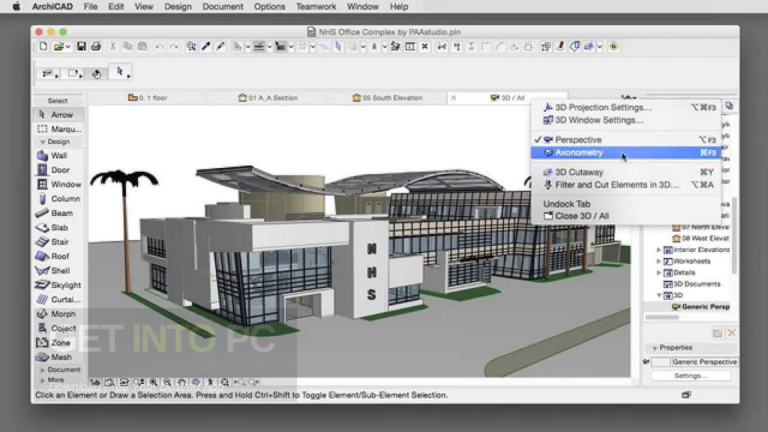Pick the Column tool
The height and width of the screenshot is (432, 768).
[58, 198]
